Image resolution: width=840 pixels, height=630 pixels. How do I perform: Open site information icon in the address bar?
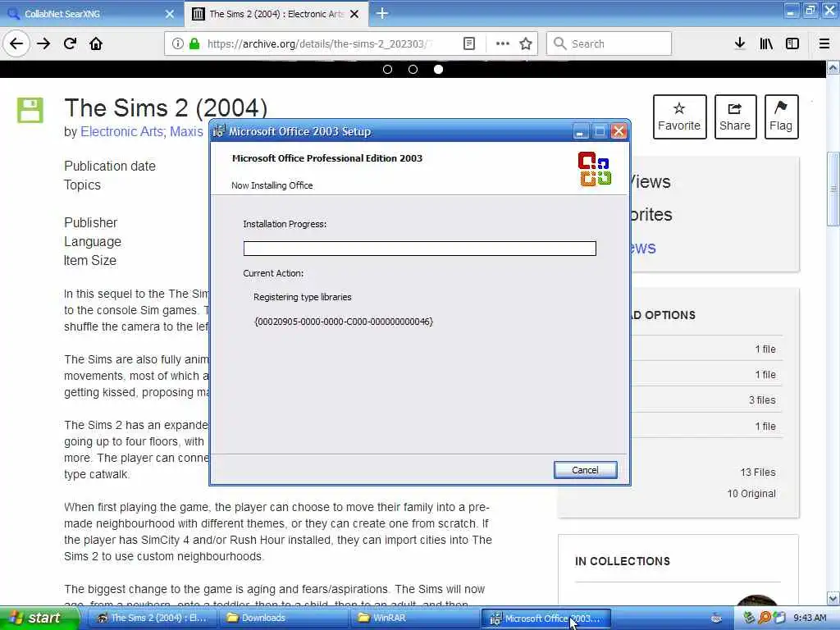tap(178, 43)
